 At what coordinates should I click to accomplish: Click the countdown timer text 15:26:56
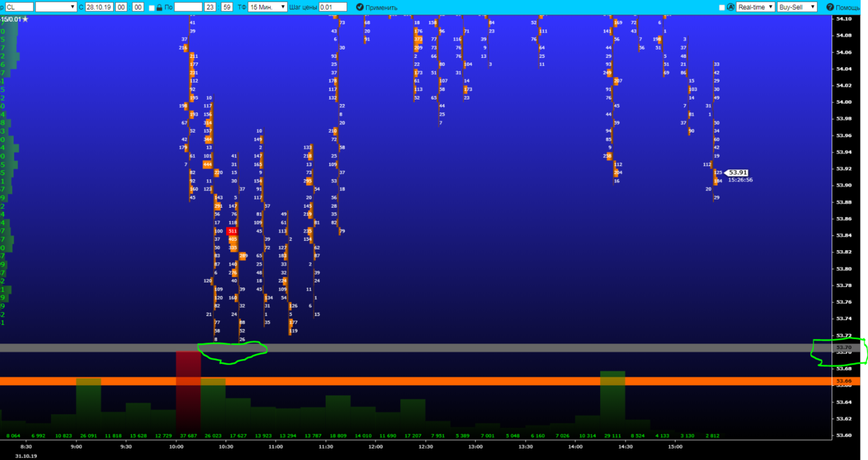pos(740,180)
